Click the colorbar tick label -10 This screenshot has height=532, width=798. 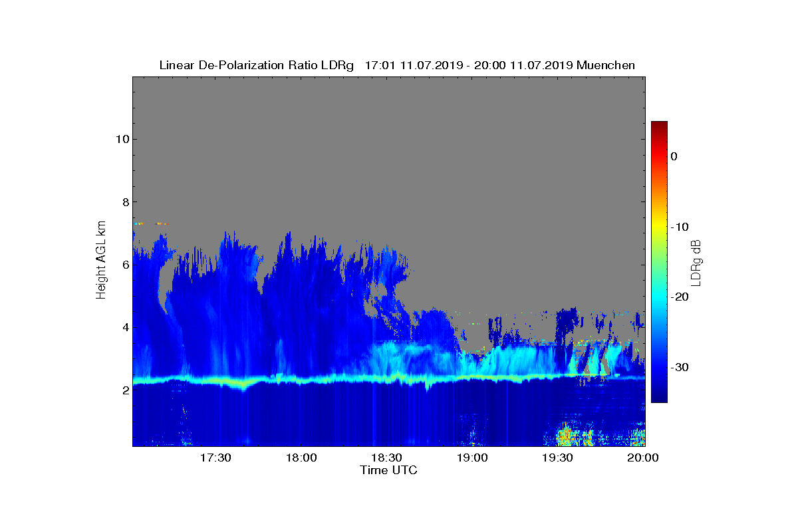click(679, 227)
